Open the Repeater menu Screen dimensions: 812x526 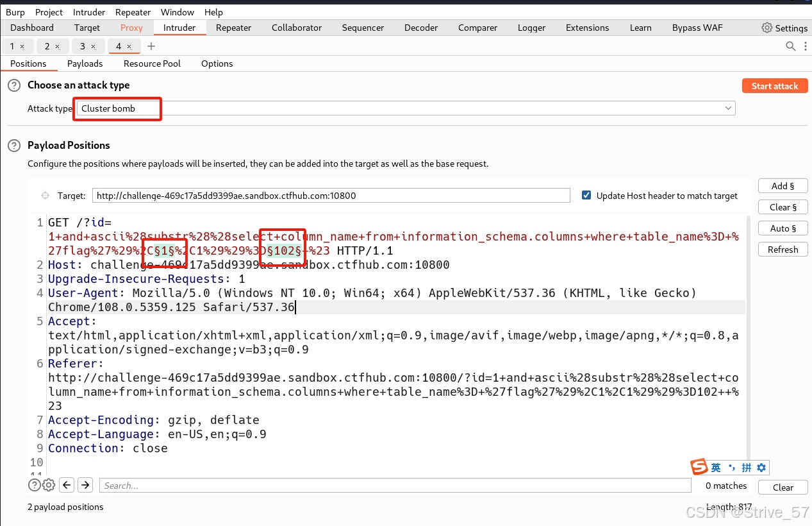133,12
